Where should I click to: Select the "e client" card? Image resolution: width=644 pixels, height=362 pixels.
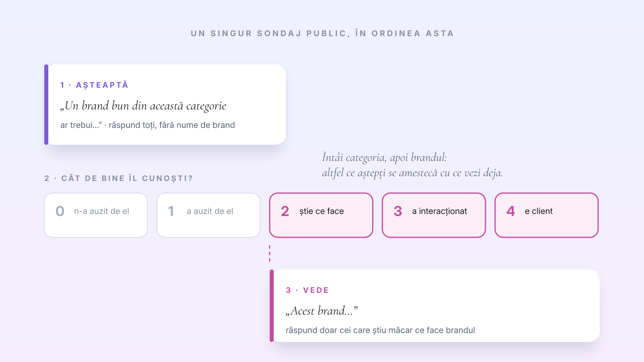(547, 215)
